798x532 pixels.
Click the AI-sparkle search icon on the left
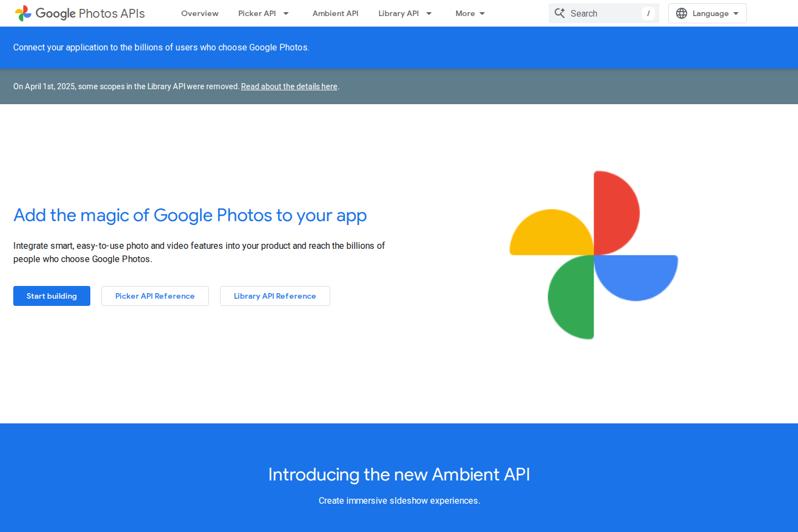(560, 13)
